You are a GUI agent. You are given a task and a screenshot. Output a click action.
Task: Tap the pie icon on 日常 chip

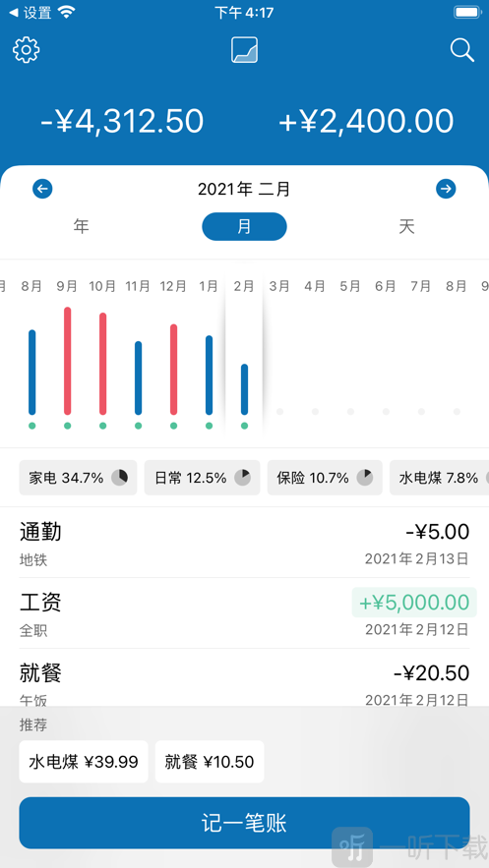coord(243,477)
